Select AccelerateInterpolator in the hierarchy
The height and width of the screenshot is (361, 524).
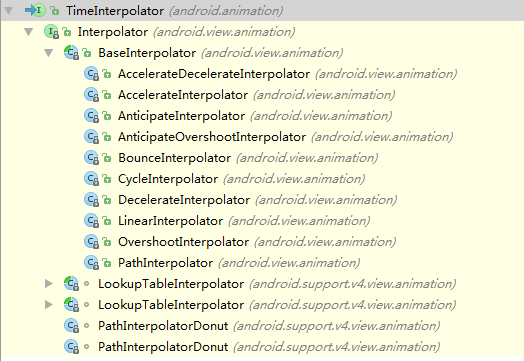(x=183, y=95)
